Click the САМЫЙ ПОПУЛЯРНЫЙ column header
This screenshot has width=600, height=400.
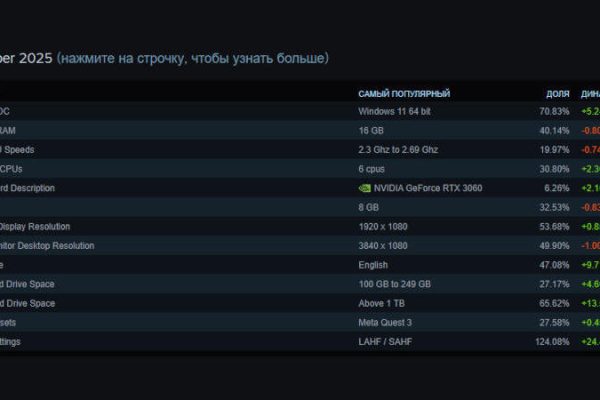tap(404, 94)
